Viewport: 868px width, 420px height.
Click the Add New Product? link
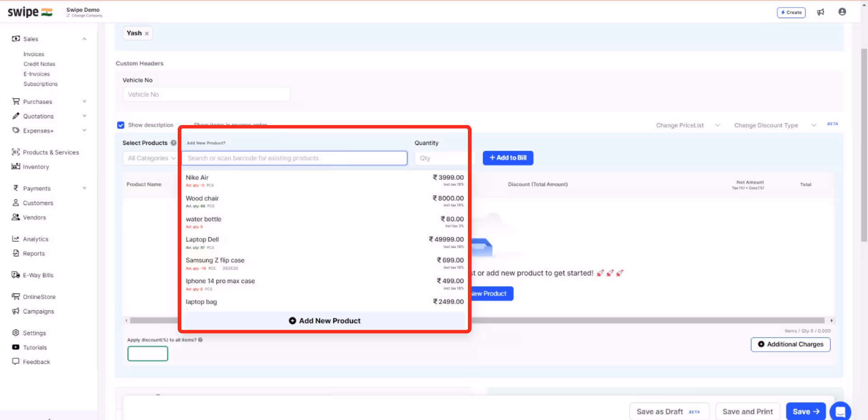[x=206, y=143]
